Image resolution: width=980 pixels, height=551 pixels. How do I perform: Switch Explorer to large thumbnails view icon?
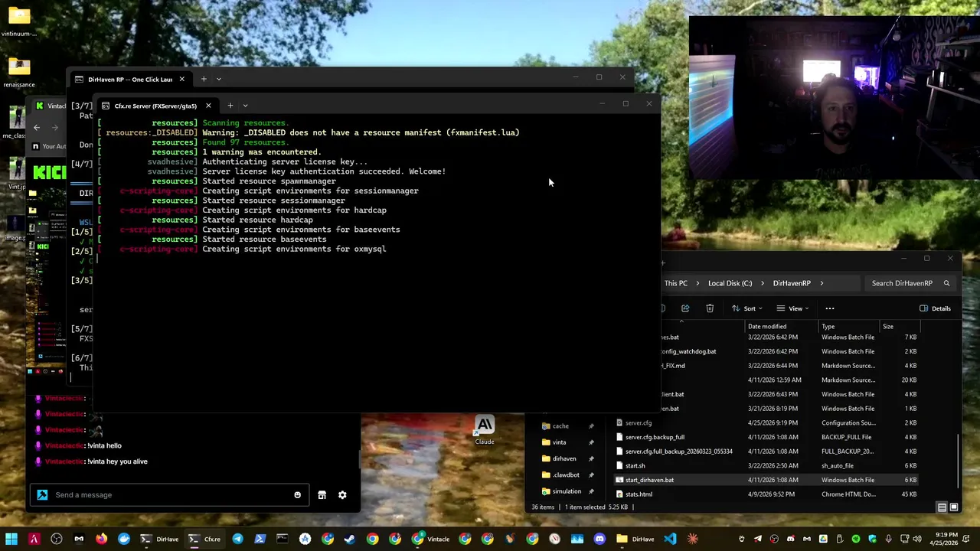(x=954, y=507)
